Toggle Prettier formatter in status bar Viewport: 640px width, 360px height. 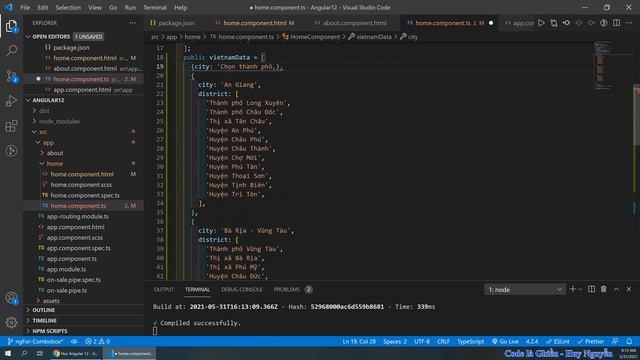[x=591, y=341]
